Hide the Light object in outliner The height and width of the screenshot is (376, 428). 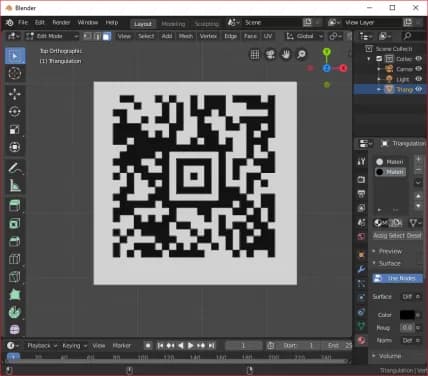(419, 79)
